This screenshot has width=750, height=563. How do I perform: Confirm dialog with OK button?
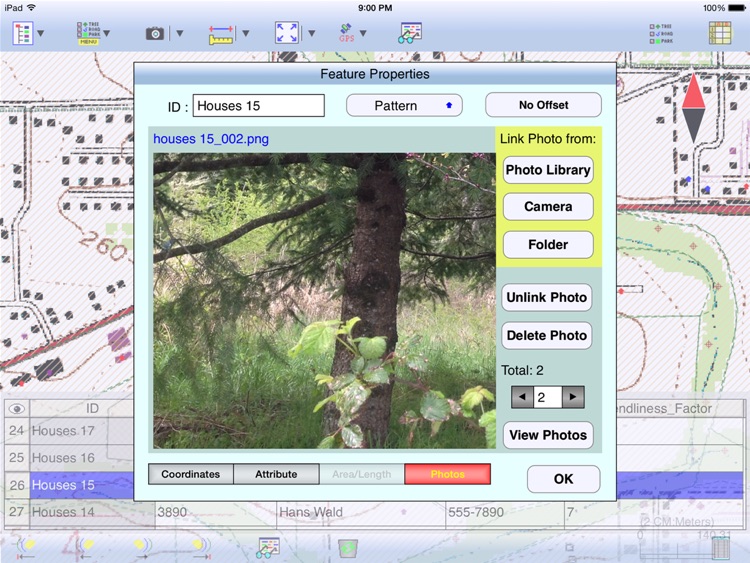563,479
